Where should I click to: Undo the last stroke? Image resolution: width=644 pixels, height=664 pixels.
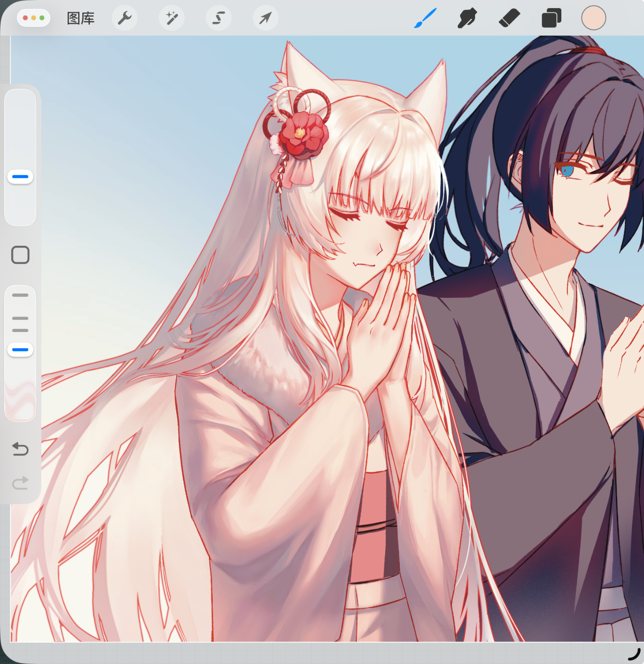(x=20, y=449)
